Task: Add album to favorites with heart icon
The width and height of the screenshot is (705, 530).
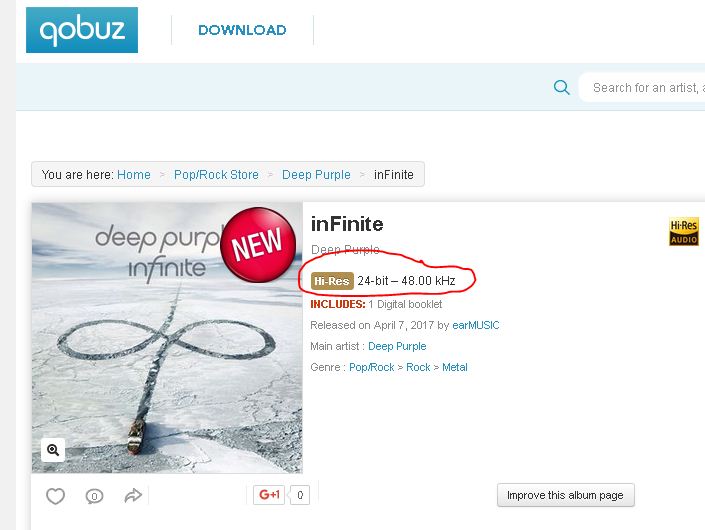Action: pos(56,496)
